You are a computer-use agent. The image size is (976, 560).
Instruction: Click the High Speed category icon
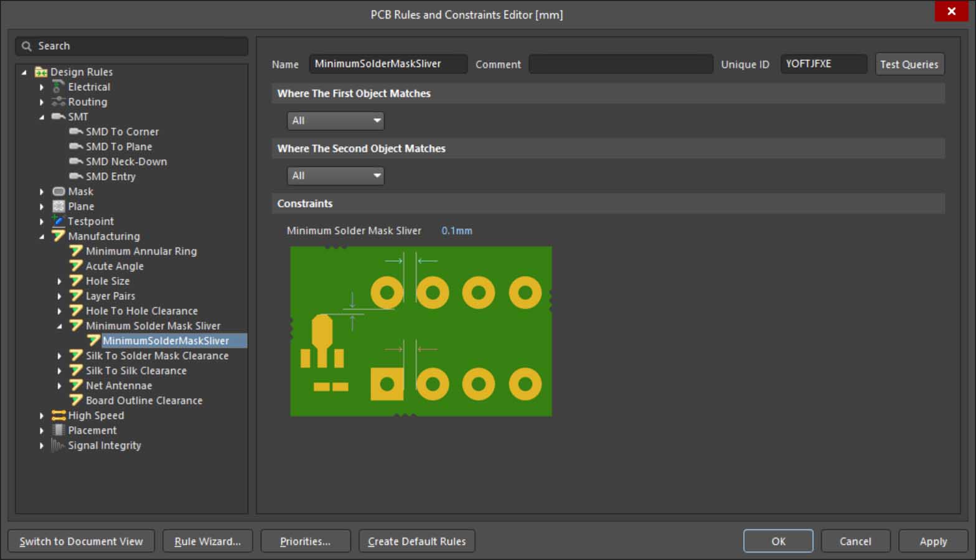click(58, 416)
